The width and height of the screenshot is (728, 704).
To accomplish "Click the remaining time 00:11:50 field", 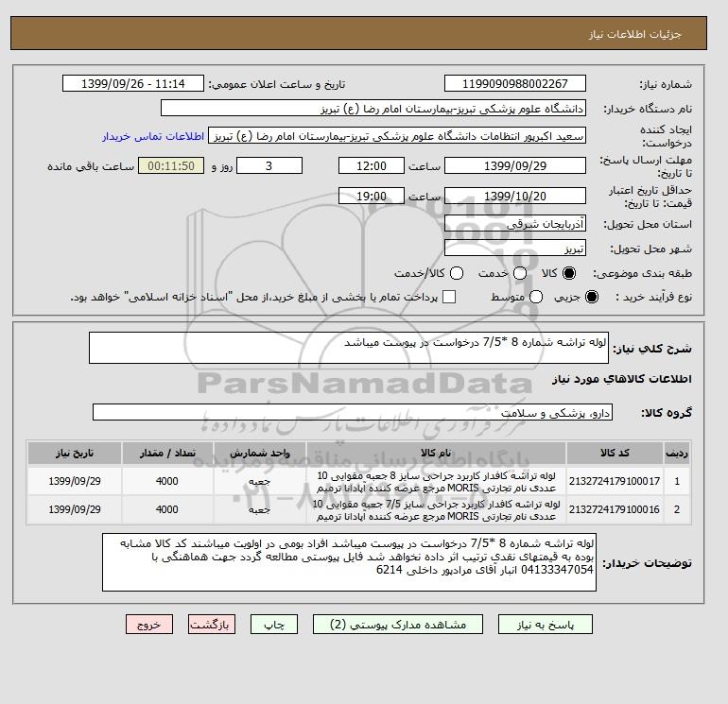I will 171,166.
